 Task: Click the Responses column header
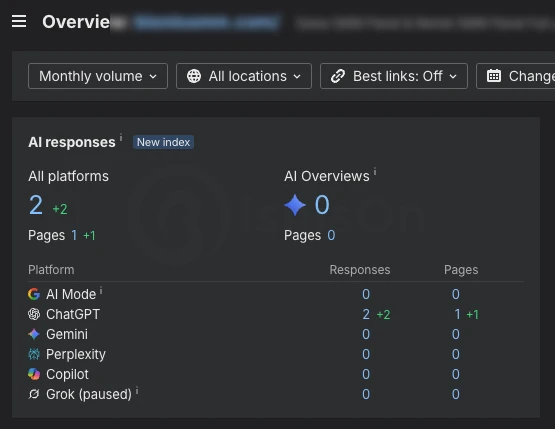360,270
